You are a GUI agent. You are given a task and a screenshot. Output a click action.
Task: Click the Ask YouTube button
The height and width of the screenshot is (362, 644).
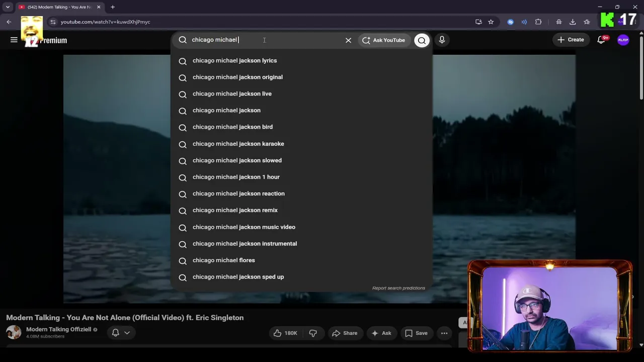click(384, 40)
